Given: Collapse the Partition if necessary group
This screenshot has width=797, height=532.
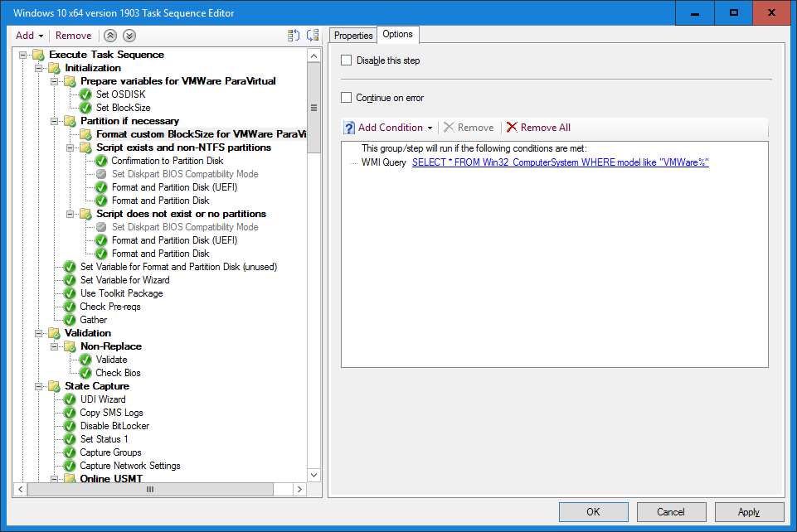Looking at the screenshot, I should click(54, 121).
